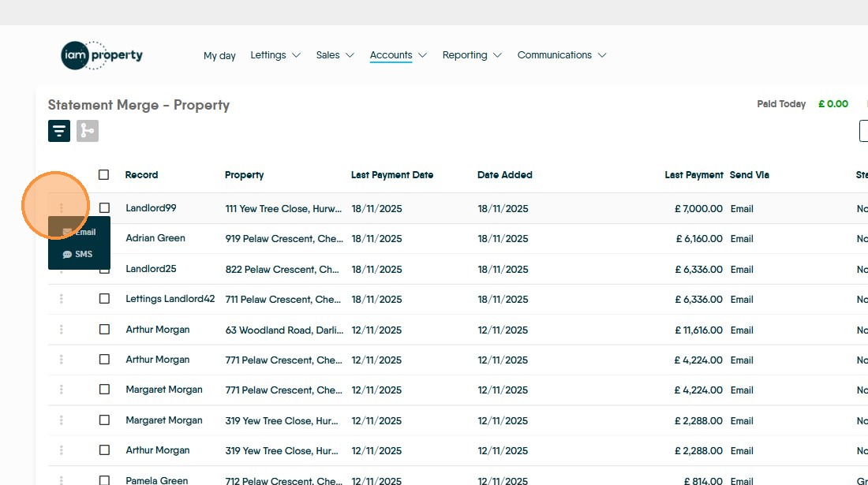The width and height of the screenshot is (868, 485).
Task: Expand the Lettings dropdown menu
Action: [x=275, y=55]
